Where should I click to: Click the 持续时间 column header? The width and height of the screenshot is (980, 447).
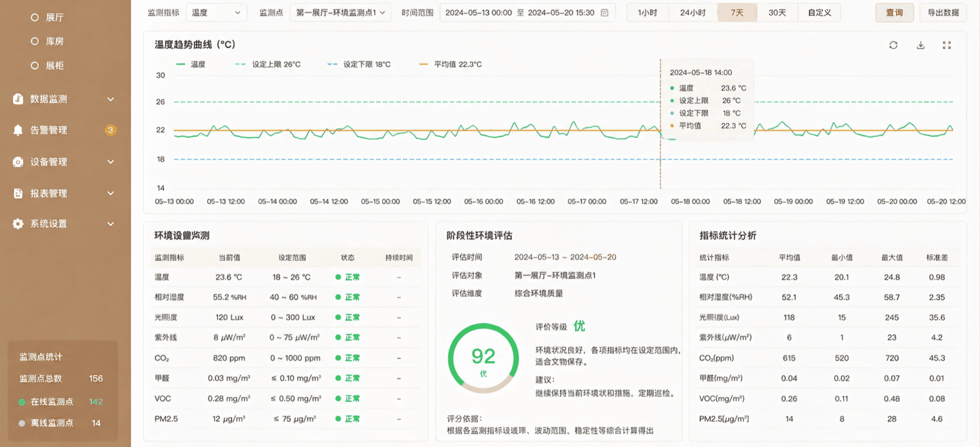[399, 258]
